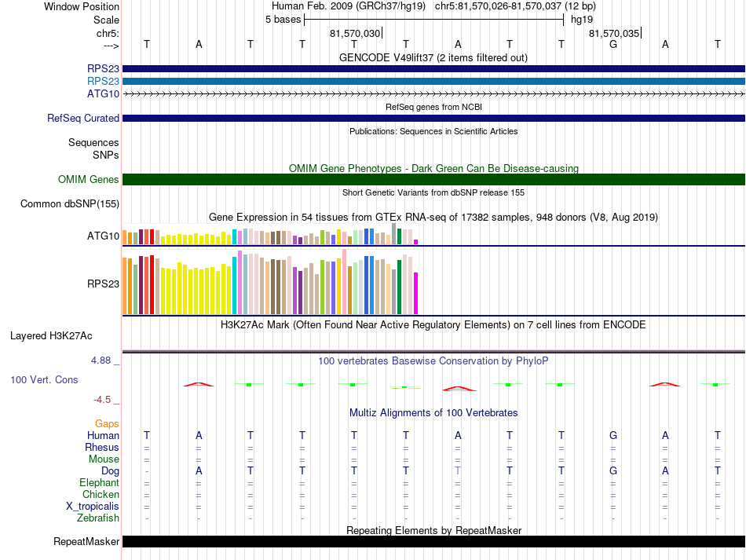Open Publications Sequences in Scientific Articles title
Image resolution: width=746 pixels, height=560 pixels.
click(433, 131)
